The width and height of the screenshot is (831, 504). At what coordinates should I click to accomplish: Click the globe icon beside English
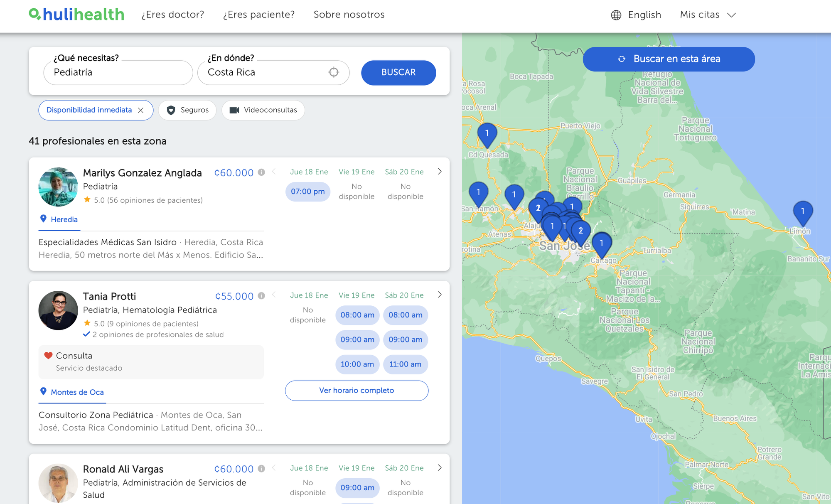coord(616,15)
